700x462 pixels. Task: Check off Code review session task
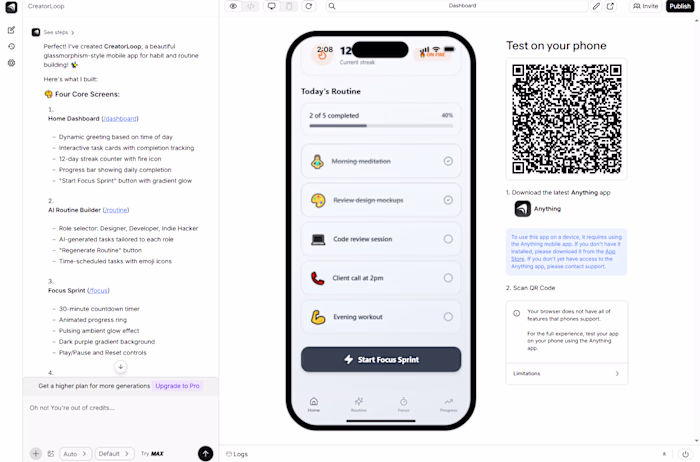tap(448, 239)
